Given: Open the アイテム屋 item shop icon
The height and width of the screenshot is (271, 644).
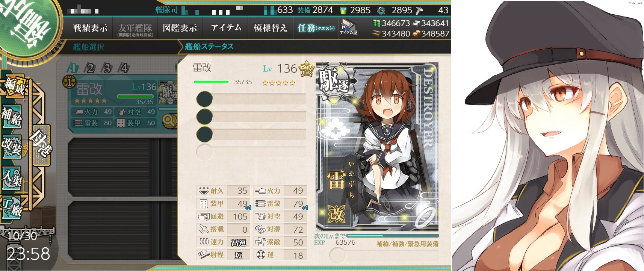Looking at the screenshot, I should [x=349, y=27].
